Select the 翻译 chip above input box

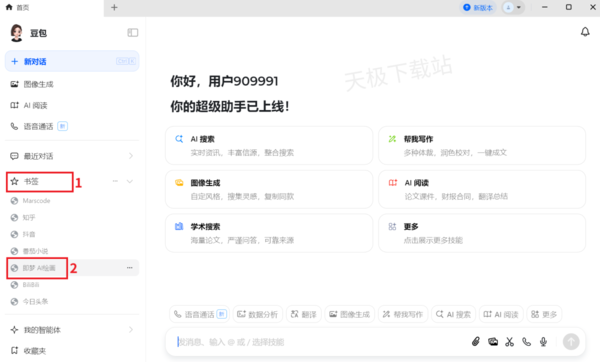pos(304,314)
